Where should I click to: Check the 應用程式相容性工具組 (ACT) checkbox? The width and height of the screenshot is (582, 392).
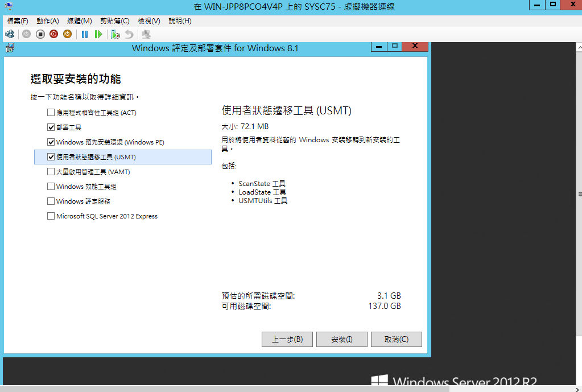coord(51,113)
